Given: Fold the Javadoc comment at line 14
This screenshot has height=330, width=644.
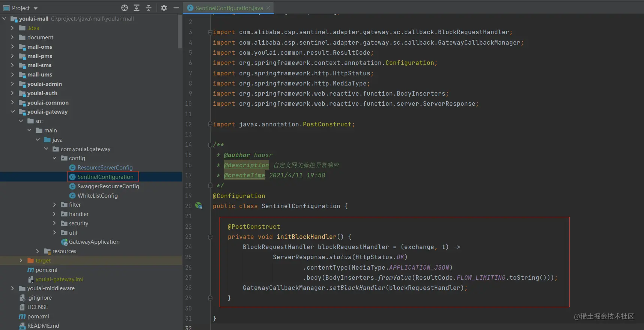Looking at the screenshot, I should pyautogui.click(x=210, y=145).
